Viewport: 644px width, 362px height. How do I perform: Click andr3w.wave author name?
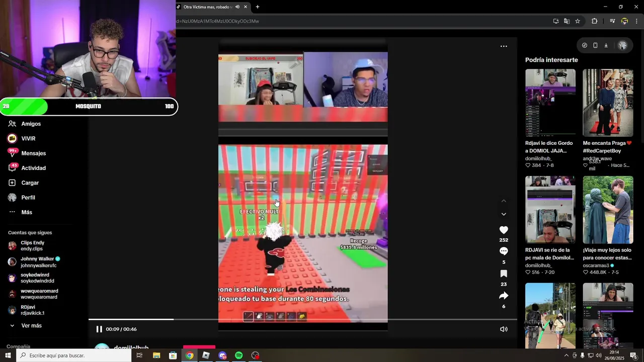click(x=597, y=158)
